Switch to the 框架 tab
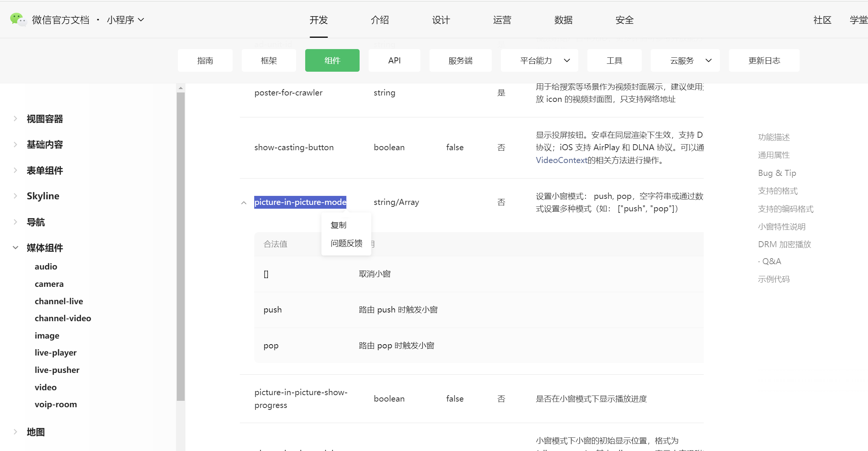868x451 pixels. tap(269, 60)
